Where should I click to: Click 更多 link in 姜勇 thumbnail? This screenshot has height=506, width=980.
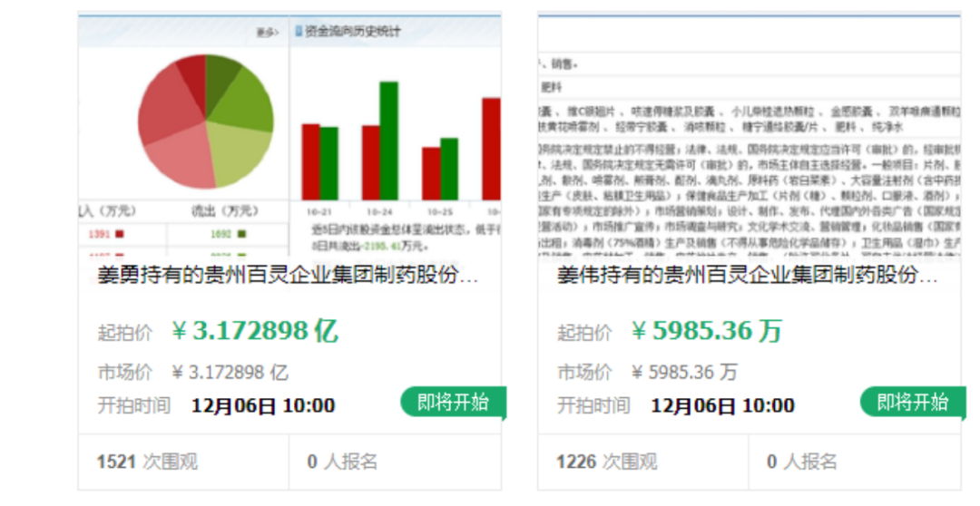pyautogui.click(x=268, y=33)
